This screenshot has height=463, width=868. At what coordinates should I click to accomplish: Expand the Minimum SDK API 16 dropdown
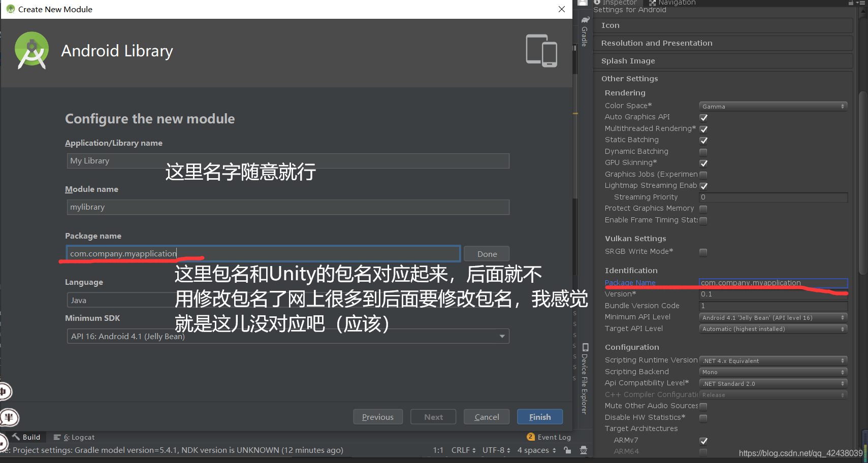pos(288,336)
